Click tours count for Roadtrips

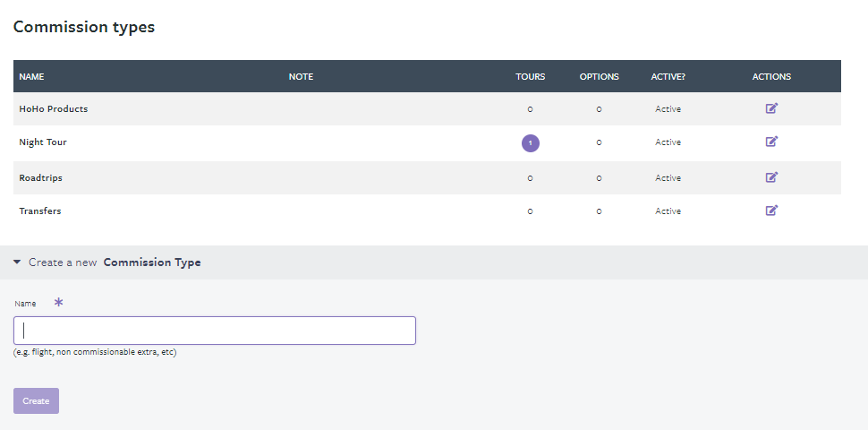[531, 178]
